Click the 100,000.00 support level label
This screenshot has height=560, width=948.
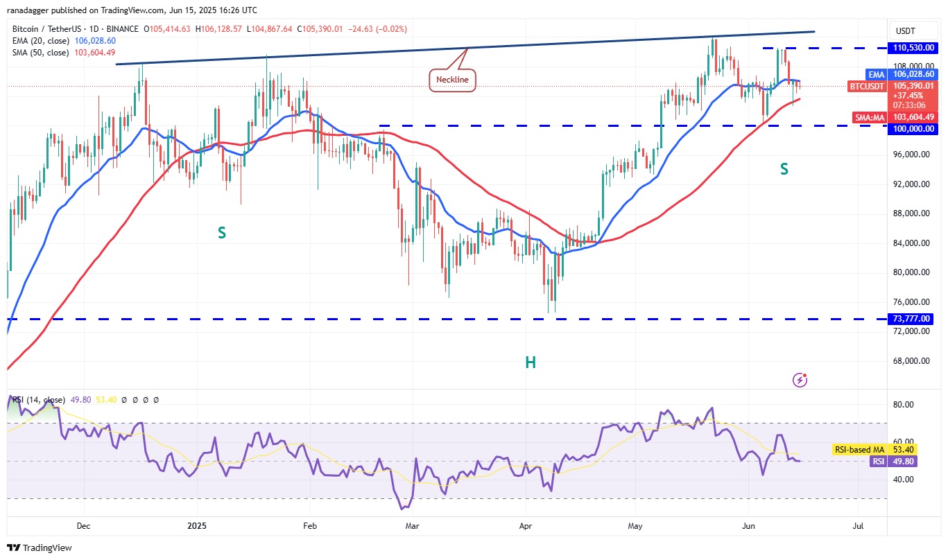pyautogui.click(x=911, y=129)
